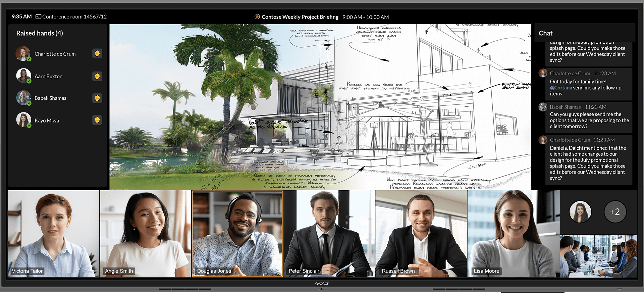The image size is (644, 293).
Task: Click the 'Babek Shamas' name in Raised hands
Action: click(x=50, y=98)
